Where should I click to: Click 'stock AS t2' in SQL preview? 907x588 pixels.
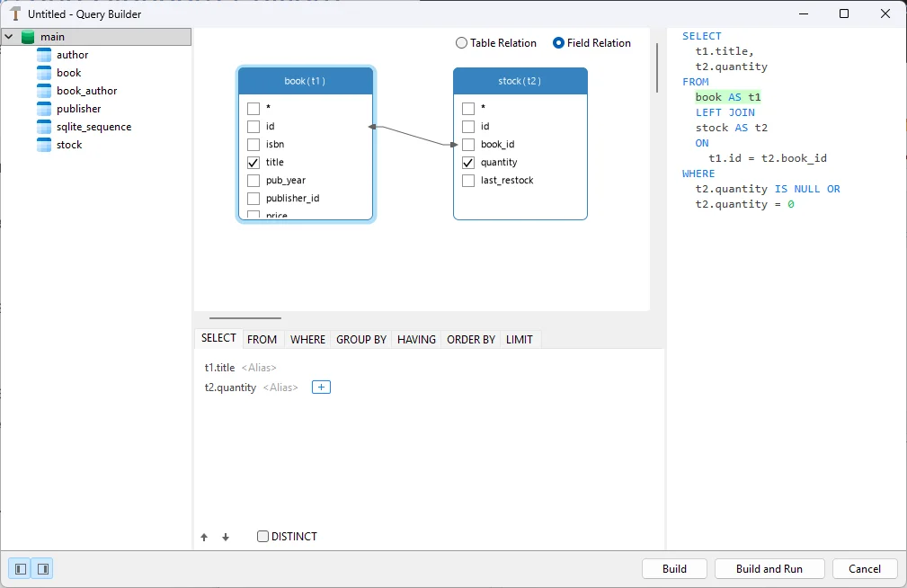click(731, 128)
